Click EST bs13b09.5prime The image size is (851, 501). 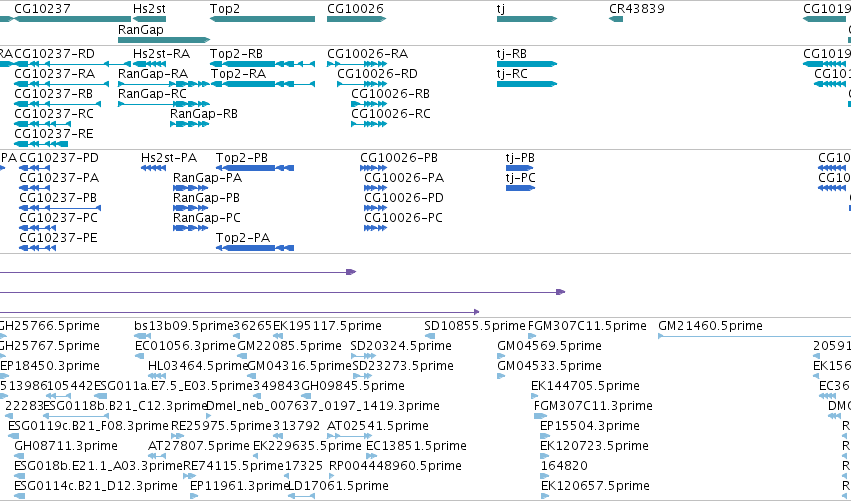tap(183, 326)
